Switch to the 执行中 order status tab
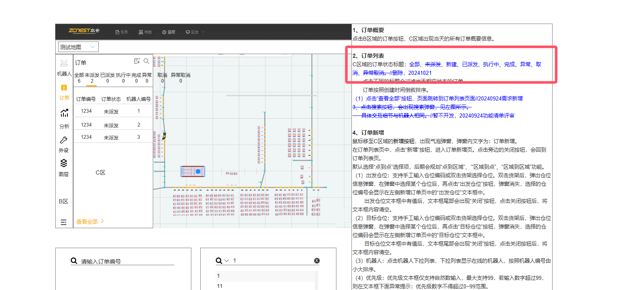This screenshot has width=644, height=290. coord(123,78)
